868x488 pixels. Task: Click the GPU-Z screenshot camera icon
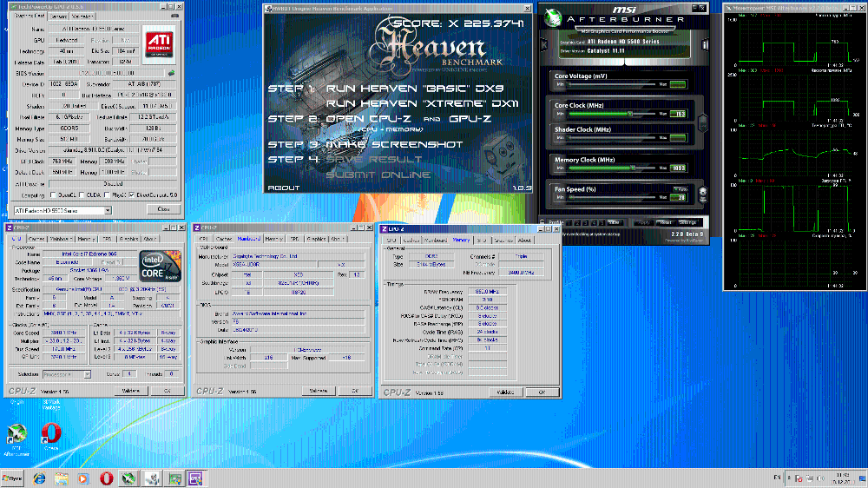pyautogui.click(x=175, y=16)
